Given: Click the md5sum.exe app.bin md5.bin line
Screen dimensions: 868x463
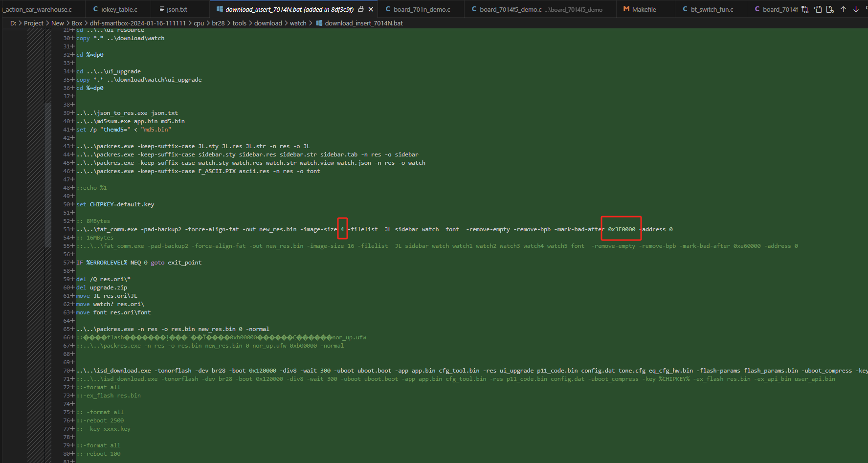Looking at the screenshot, I should click(131, 121).
